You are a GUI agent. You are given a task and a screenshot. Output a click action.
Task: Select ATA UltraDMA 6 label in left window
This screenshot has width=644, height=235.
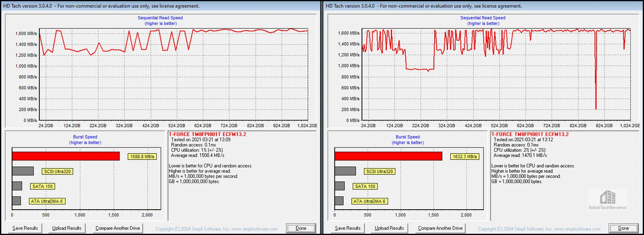[47, 201]
